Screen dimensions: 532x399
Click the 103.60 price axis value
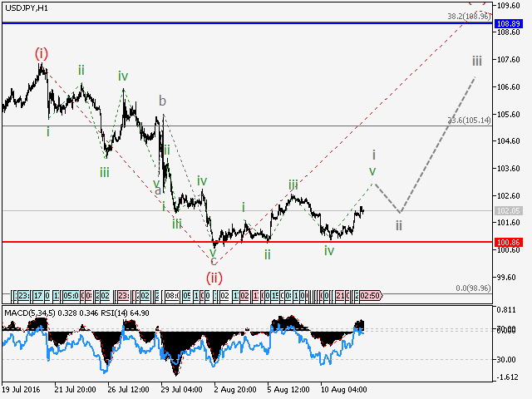point(508,169)
